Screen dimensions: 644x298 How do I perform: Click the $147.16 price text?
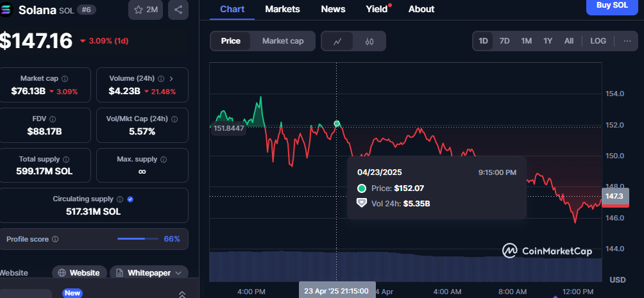click(36, 41)
